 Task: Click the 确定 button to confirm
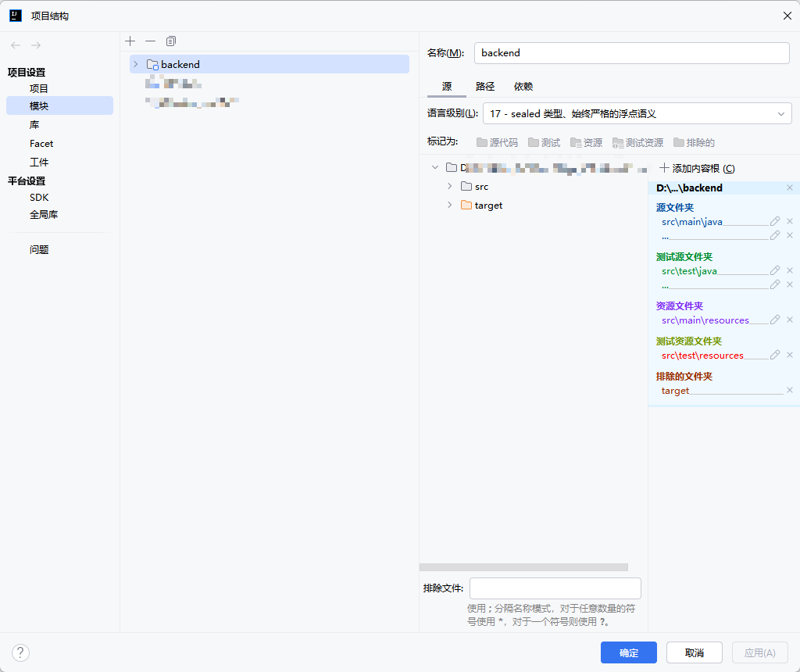tap(628, 652)
